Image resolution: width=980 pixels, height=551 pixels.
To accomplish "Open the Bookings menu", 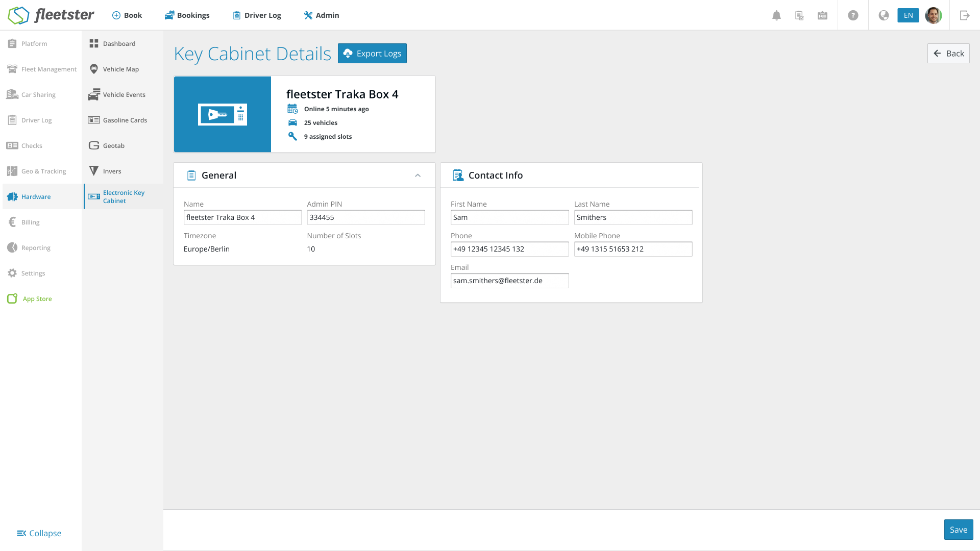I will pyautogui.click(x=187, y=15).
